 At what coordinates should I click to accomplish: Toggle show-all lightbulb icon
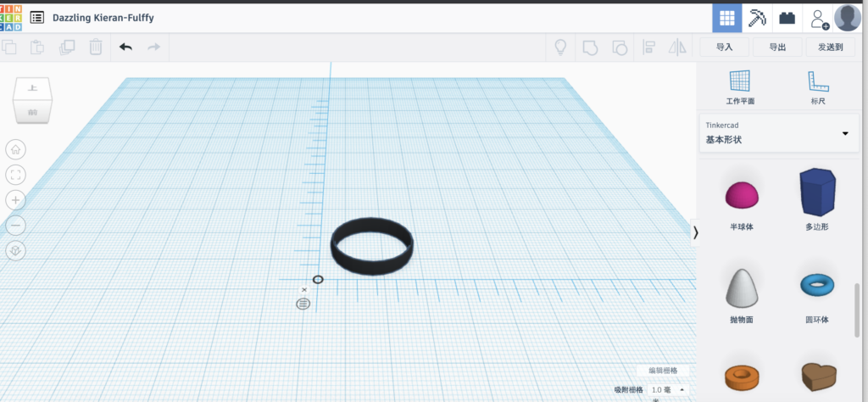pos(560,47)
